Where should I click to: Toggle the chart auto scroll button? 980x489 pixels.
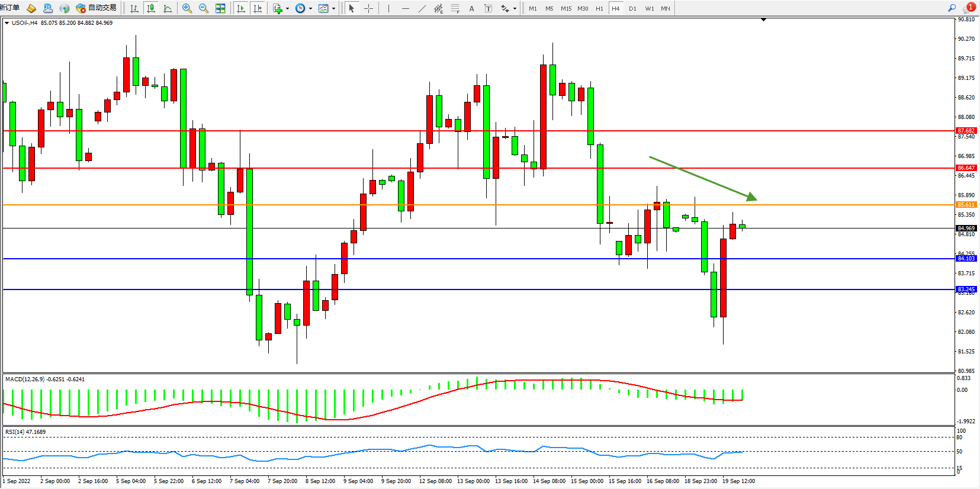click(240, 8)
